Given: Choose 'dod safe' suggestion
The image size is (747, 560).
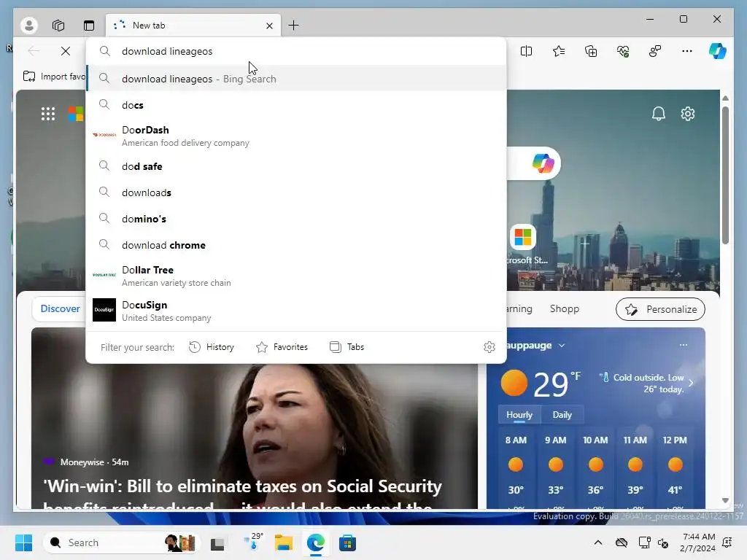Looking at the screenshot, I should (296, 166).
